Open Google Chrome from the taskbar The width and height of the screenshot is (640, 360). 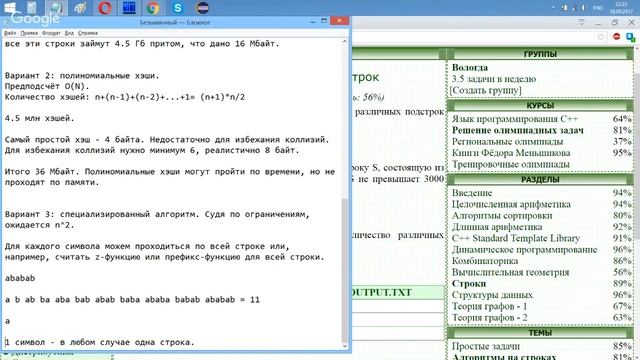click(x=153, y=7)
